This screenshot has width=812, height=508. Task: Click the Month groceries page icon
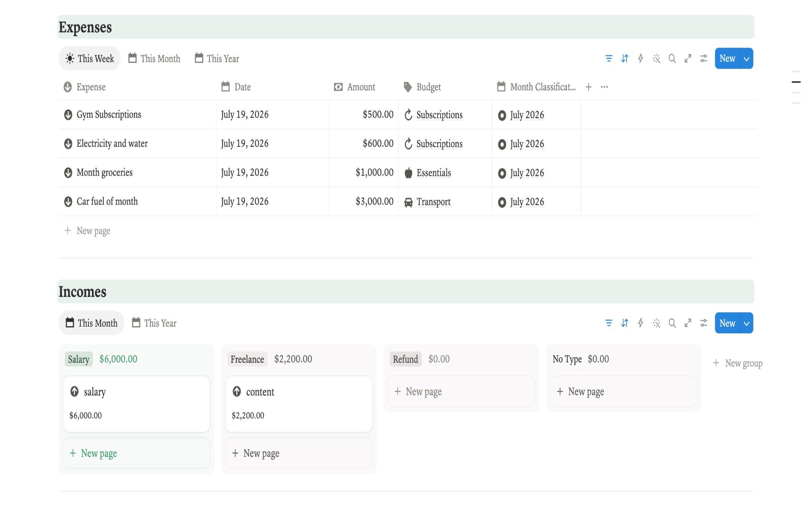pos(68,173)
